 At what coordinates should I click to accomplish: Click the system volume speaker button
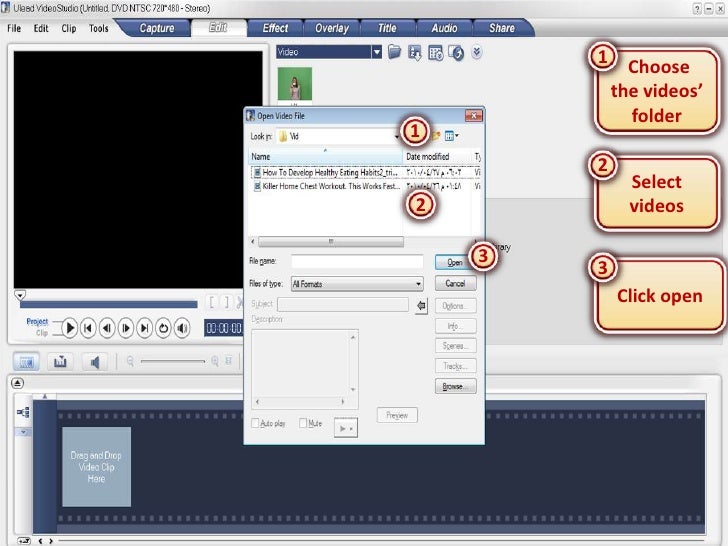coord(182,328)
